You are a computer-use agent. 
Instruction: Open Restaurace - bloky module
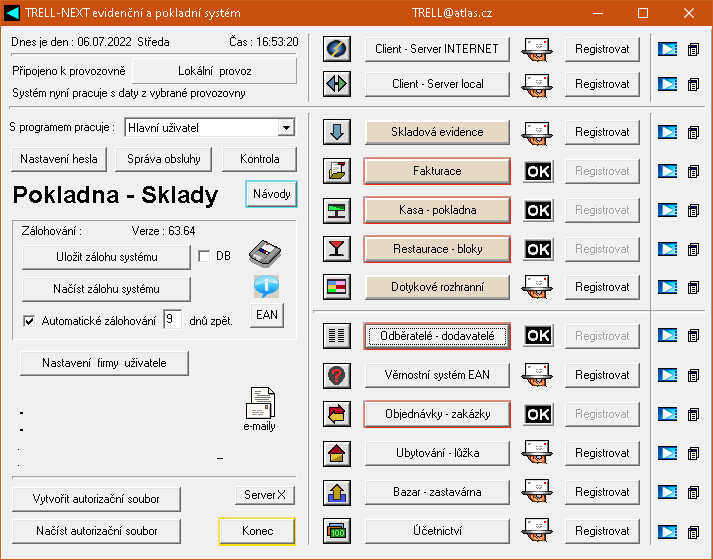[437, 249]
